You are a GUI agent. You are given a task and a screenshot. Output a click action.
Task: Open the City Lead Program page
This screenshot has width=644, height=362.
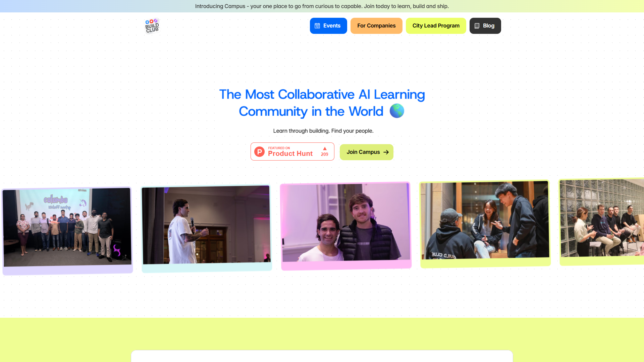click(x=436, y=26)
